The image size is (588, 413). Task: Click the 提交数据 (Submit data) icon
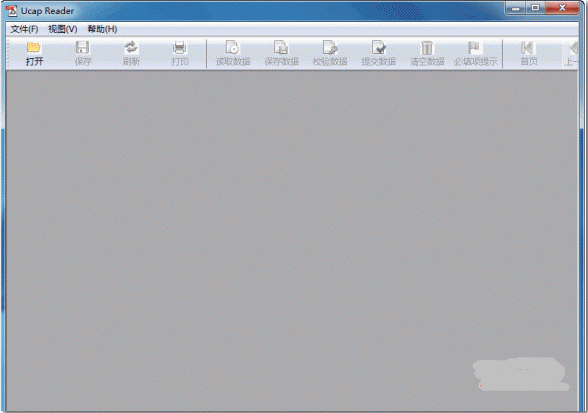point(378,48)
